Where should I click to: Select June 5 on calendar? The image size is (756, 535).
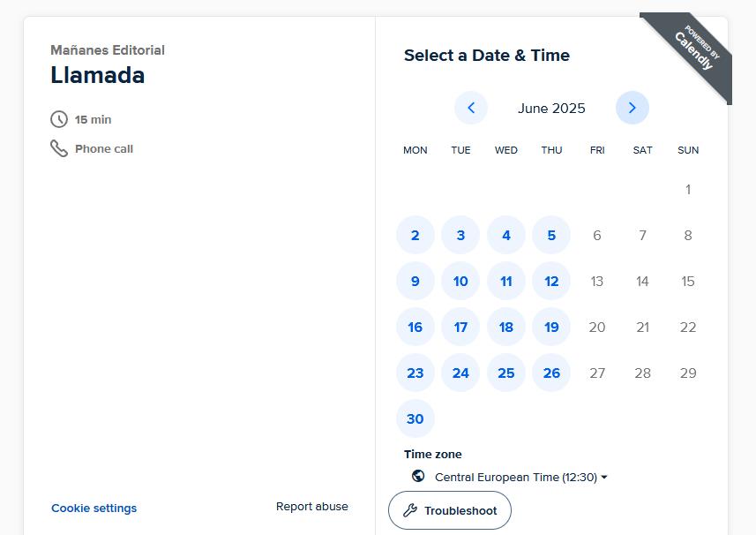[551, 235]
